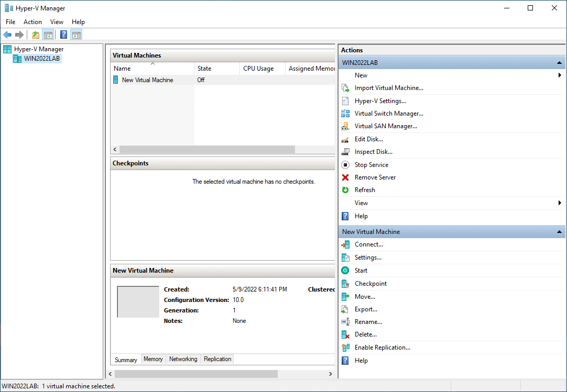Collapse the New Virtual Machine actions section

click(559, 232)
